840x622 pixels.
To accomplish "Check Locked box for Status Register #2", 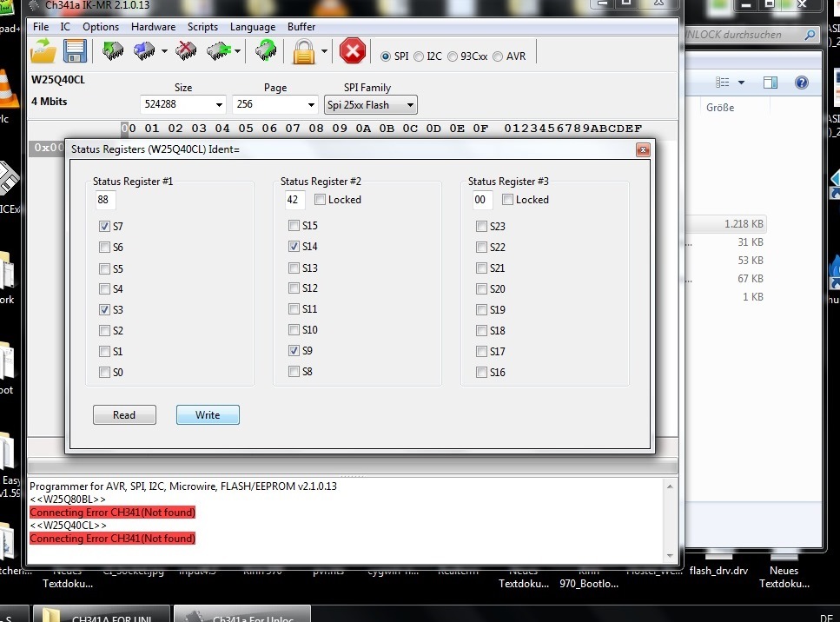I will tap(320, 199).
